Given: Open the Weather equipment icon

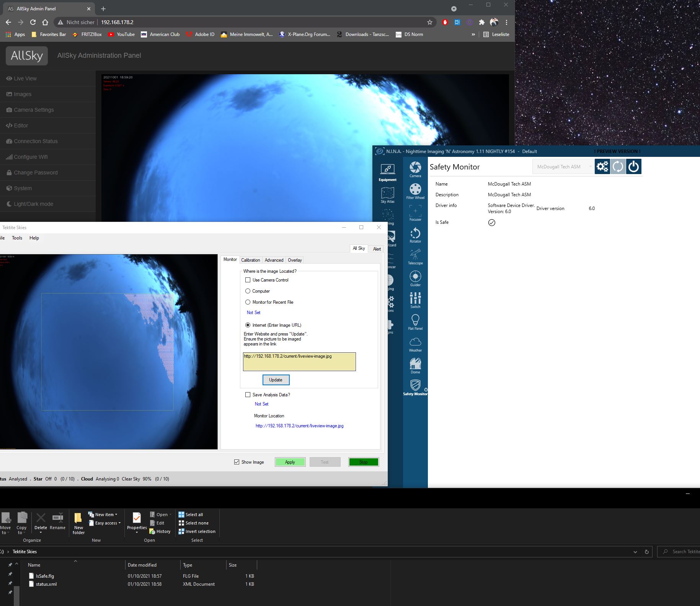Looking at the screenshot, I should pos(415,344).
